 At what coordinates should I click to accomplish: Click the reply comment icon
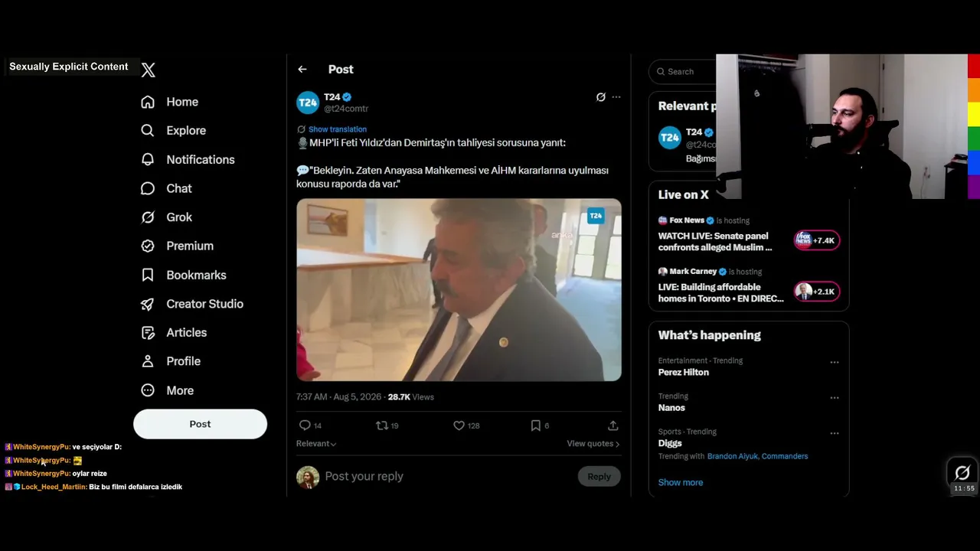[x=305, y=425]
